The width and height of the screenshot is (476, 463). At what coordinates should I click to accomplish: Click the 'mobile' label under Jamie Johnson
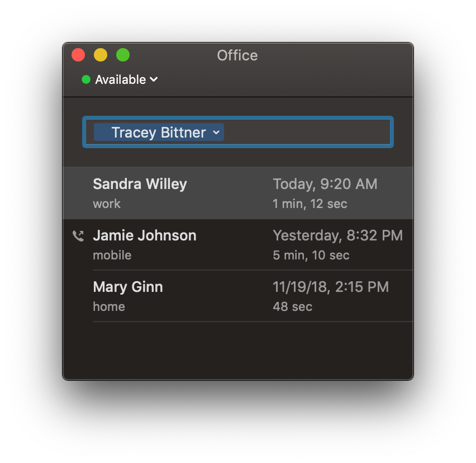[112, 255]
